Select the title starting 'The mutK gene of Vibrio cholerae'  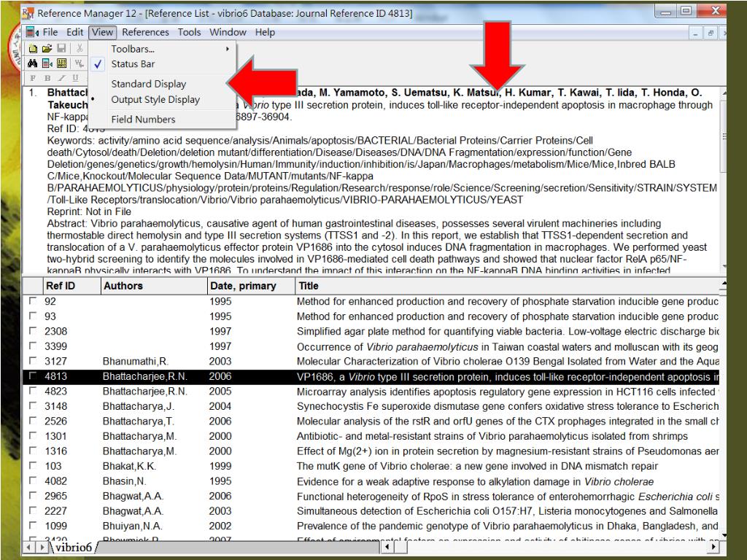pos(477,466)
